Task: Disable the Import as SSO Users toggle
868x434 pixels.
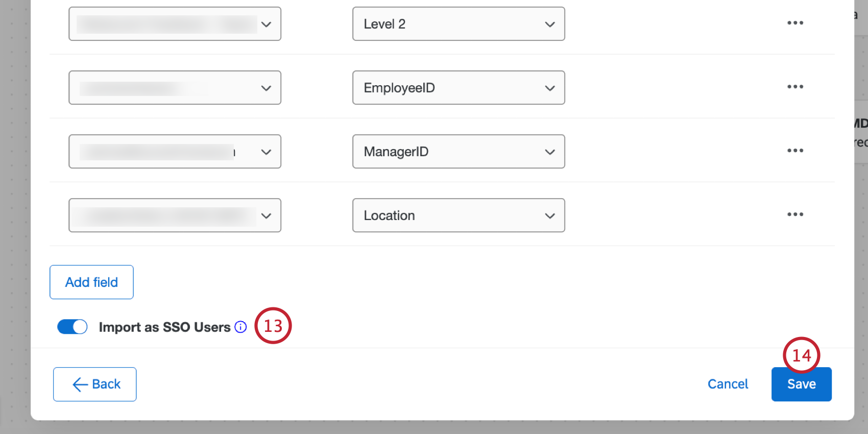Action: [x=72, y=327]
